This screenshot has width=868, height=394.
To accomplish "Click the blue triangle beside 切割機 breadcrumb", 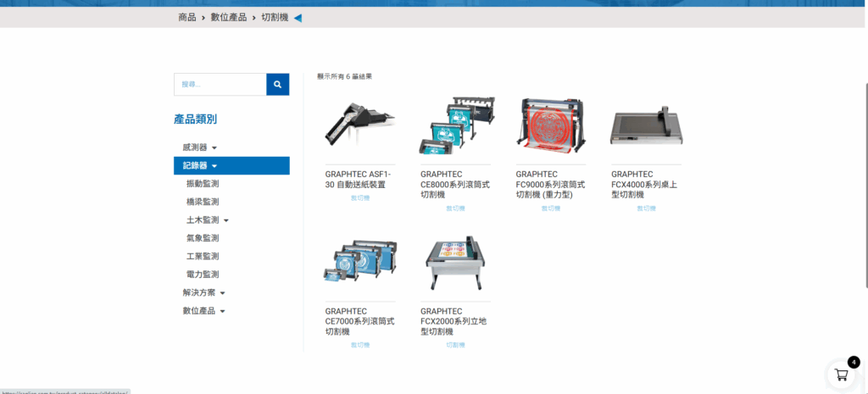I will (x=298, y=18).
